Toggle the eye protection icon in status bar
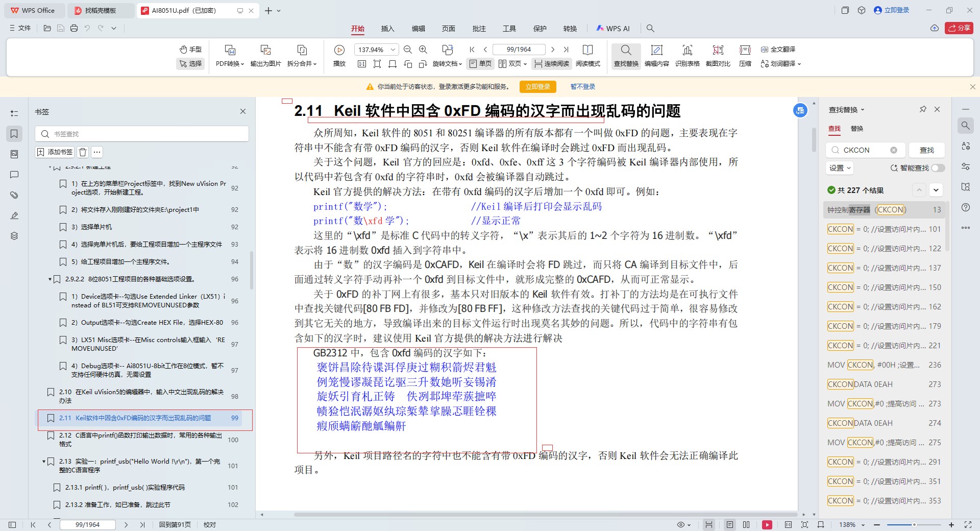The width and height of the screenshot is (980, 531). pyautogui.click(x=681, y=524)
